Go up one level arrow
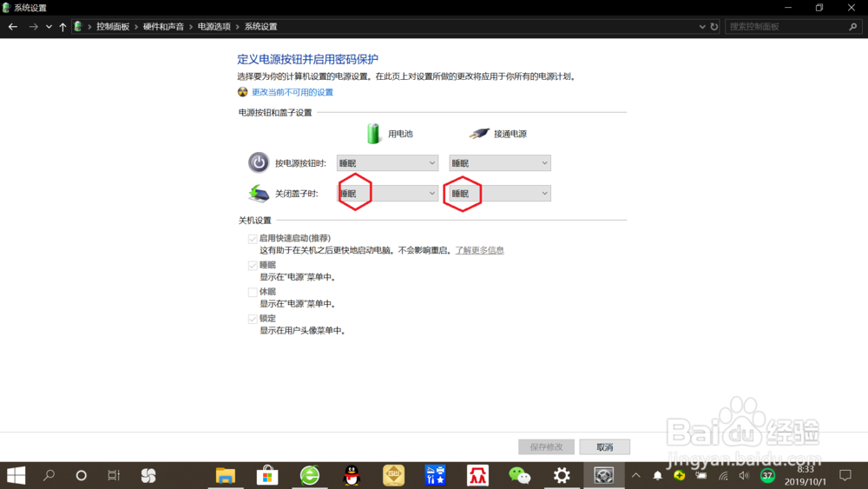The image size is (868, 489). pyautogui.click(x=62, y=27)
